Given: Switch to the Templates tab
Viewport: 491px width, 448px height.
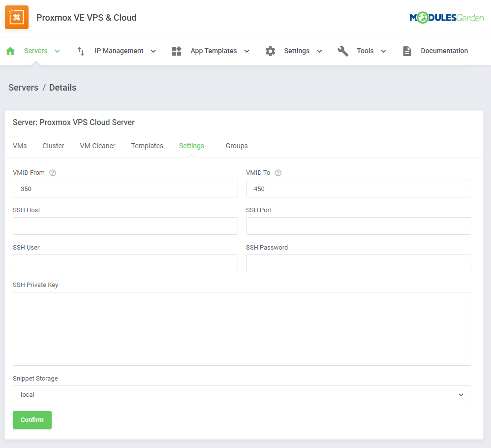Looking at the screenshot, I should 147,146.
